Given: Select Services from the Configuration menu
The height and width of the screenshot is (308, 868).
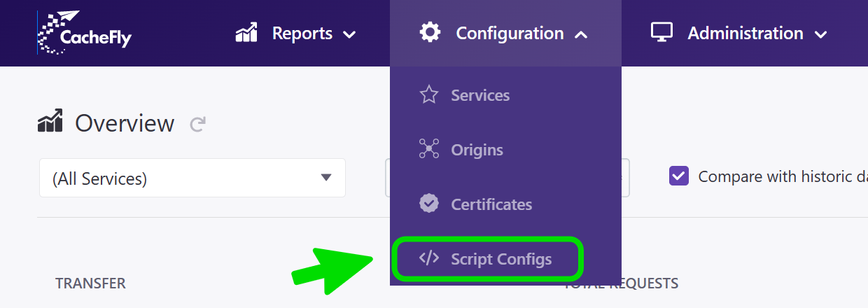Looking at the screenshot, I should tap(480, 95).
